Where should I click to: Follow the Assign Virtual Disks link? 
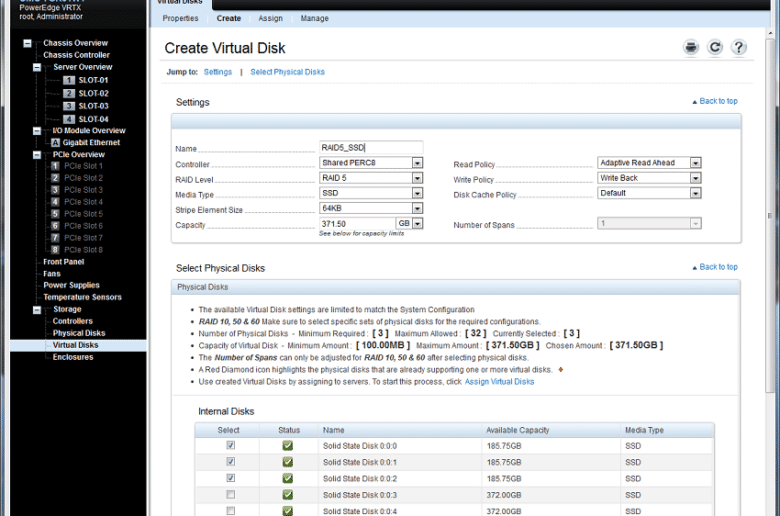point(499,382)
